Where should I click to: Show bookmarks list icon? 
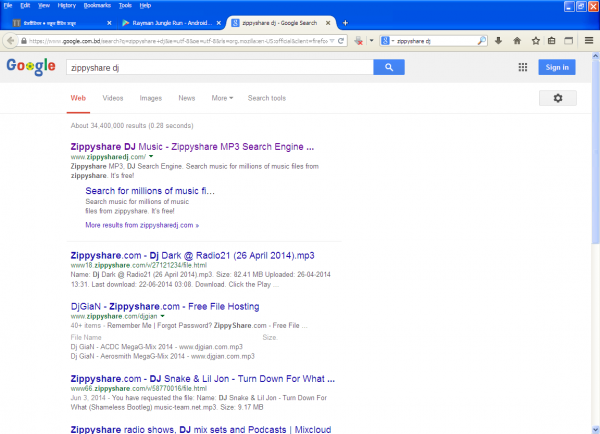tap(551, 41)
